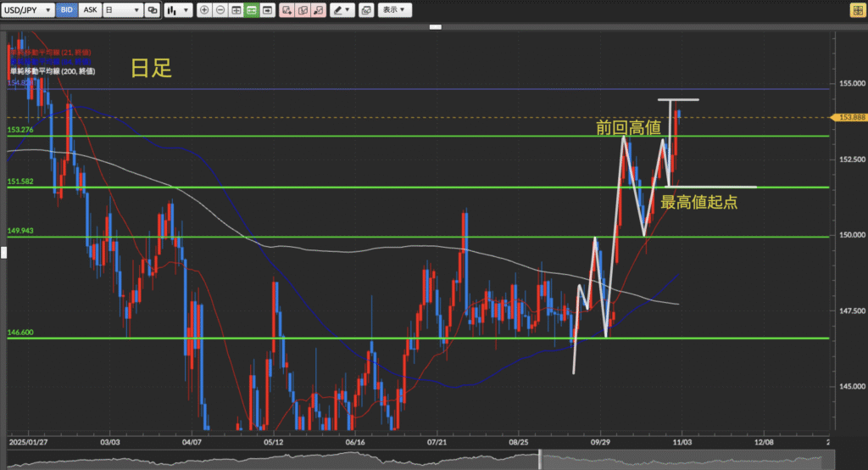Click the current price tag 153.888 on axis
Viewport: 868px width, 470px height.
(849, 117)
